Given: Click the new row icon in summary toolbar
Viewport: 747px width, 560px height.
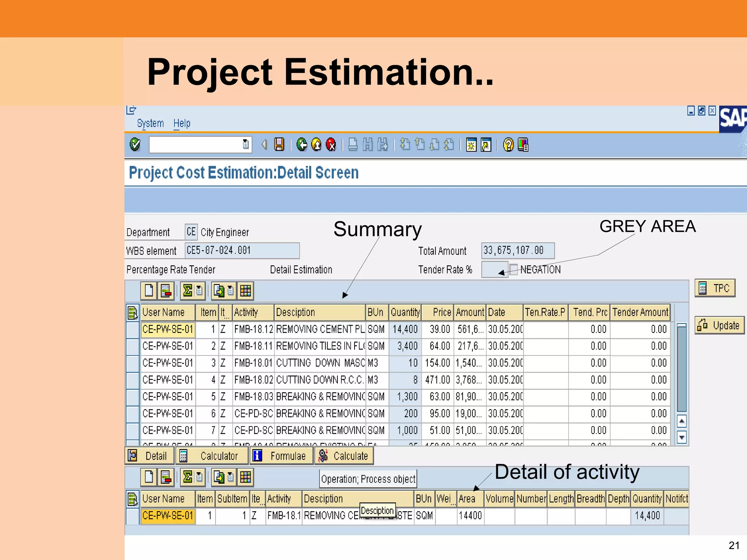Looking at the screenshot, I should 149,291.
